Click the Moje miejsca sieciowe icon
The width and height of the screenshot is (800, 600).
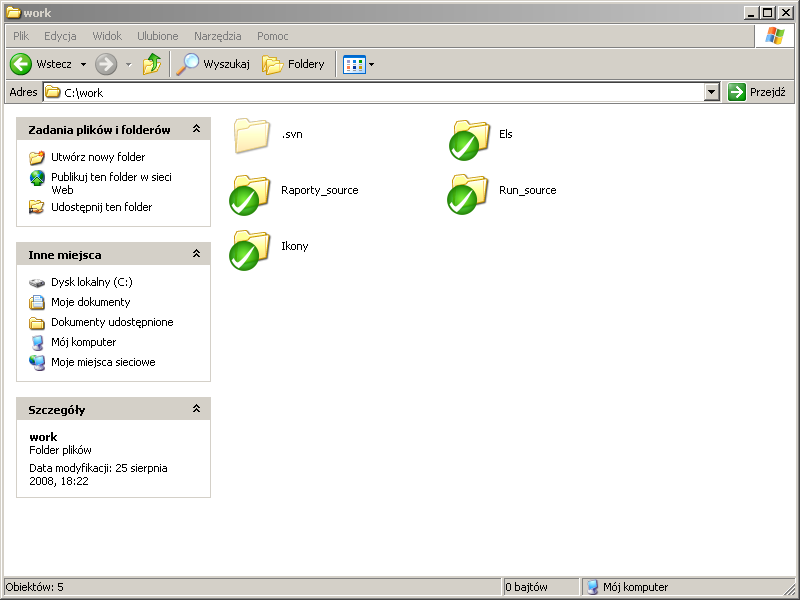point(37,363)
